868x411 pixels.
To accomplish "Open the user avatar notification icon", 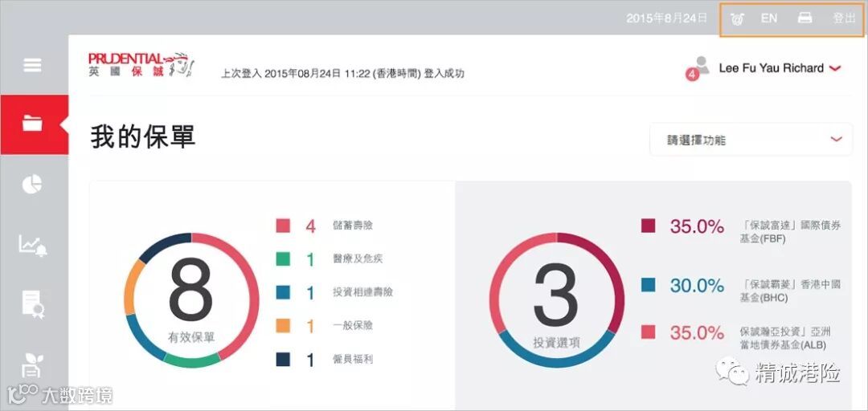I will pos(702,65).
